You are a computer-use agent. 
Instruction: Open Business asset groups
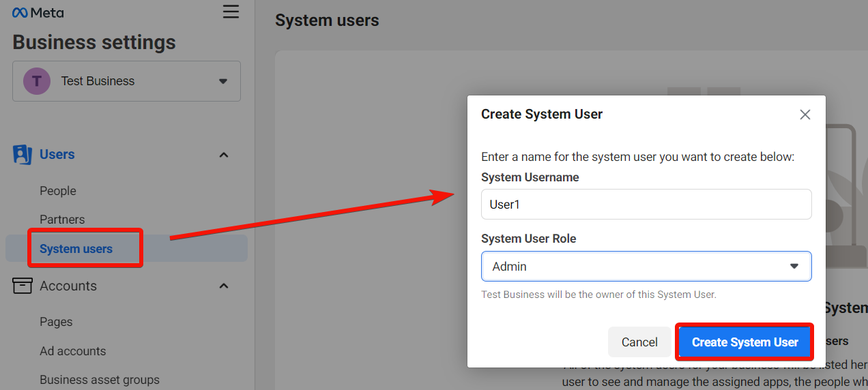[100, 380]
